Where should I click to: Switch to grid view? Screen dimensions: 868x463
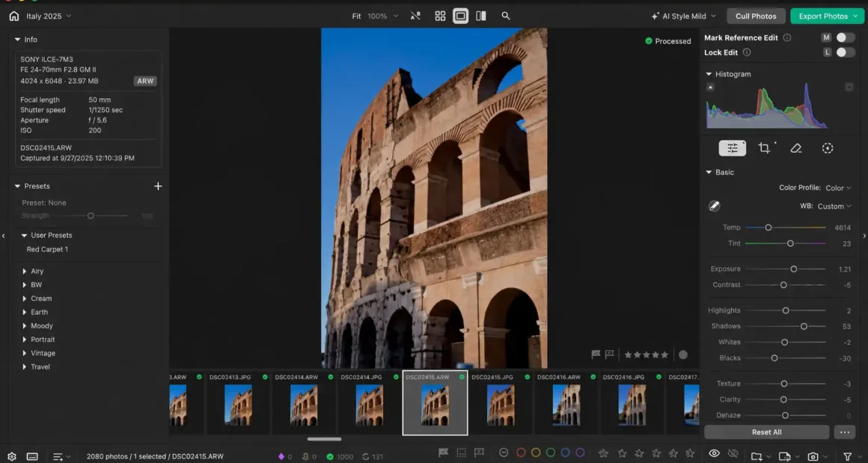[x=440, y=16]
